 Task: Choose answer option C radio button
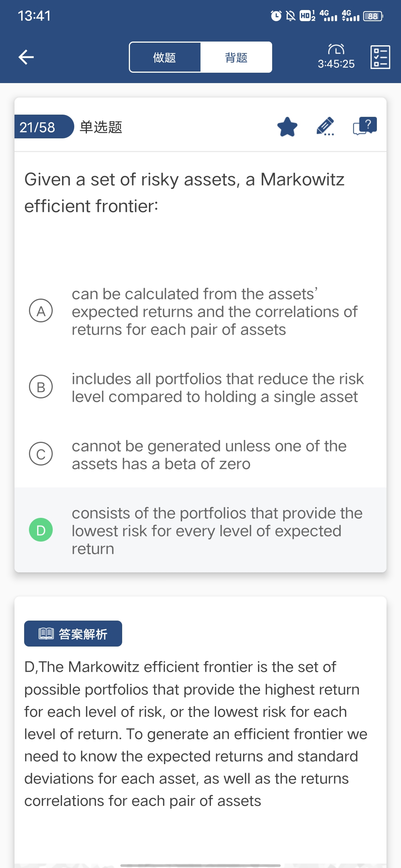click(x=41, y=454)
